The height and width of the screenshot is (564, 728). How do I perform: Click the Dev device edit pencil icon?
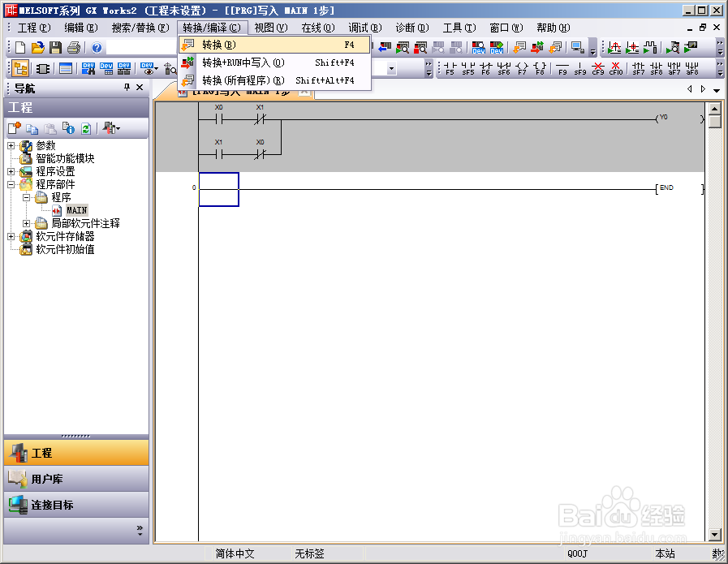click(x=497, y=47)
